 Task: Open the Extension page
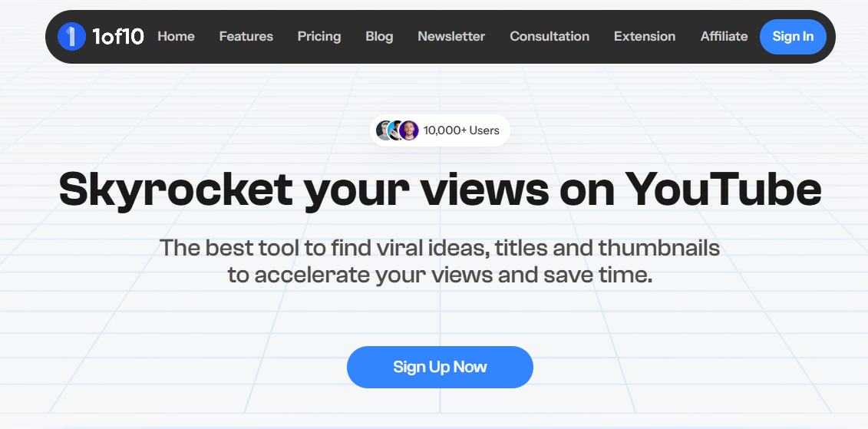click(645, 36)
